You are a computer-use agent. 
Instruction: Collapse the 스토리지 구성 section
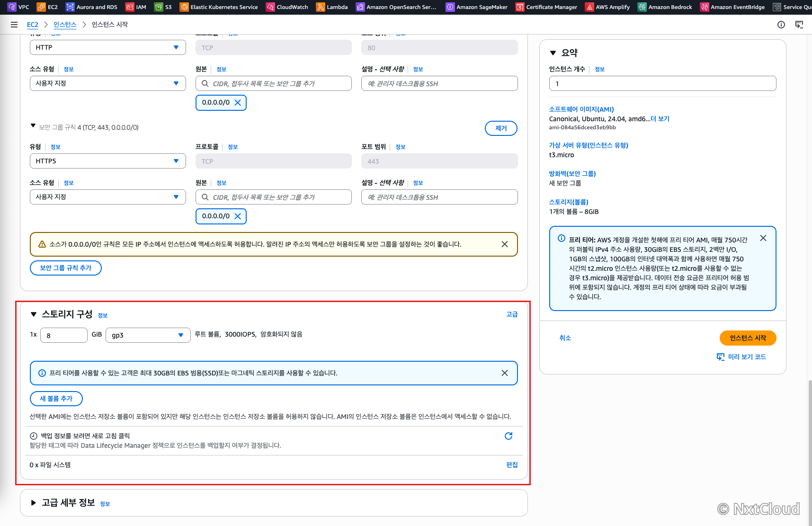tap(34, 314)
